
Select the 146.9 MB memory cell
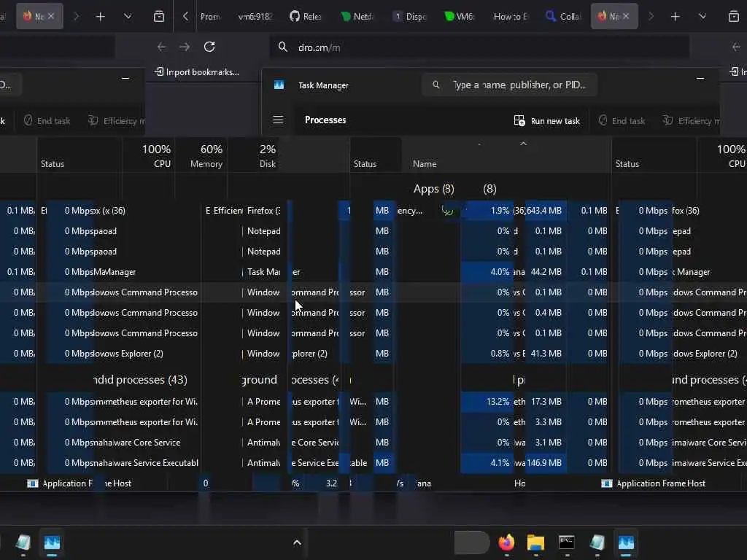tap(544, 462)
